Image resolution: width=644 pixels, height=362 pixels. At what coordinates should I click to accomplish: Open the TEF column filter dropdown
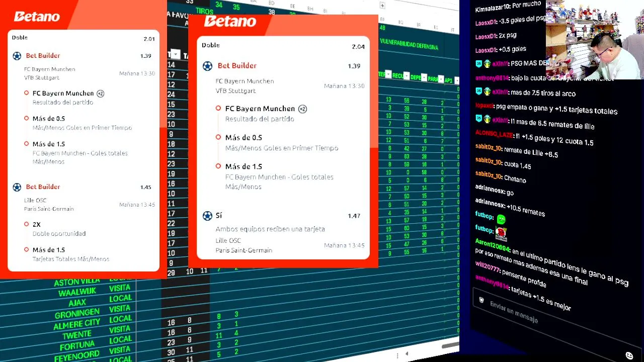click(x=388, y=74)
